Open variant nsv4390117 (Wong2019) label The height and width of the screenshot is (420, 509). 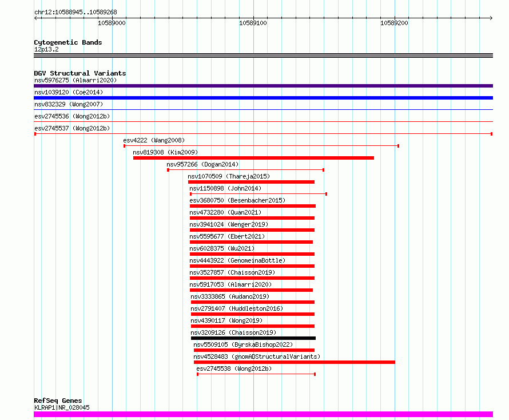point(226,320)
